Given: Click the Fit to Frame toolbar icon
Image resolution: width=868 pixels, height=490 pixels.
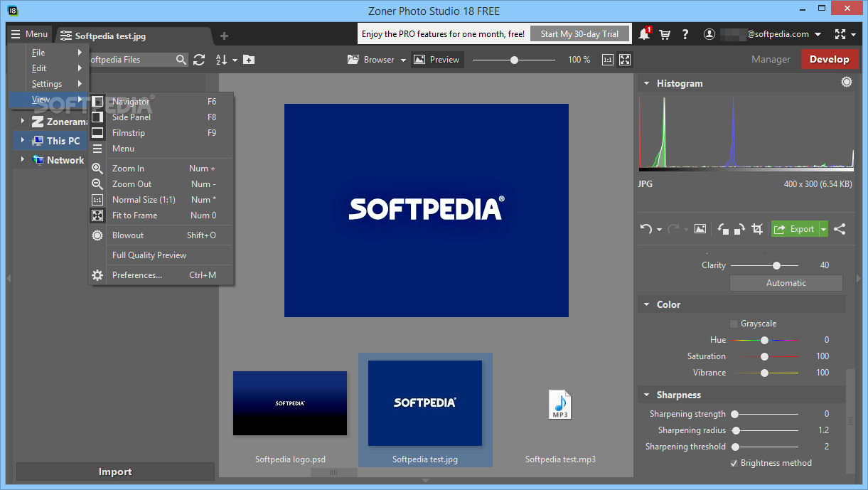Looking at the screenshot, I should click(x=625, y=60).
